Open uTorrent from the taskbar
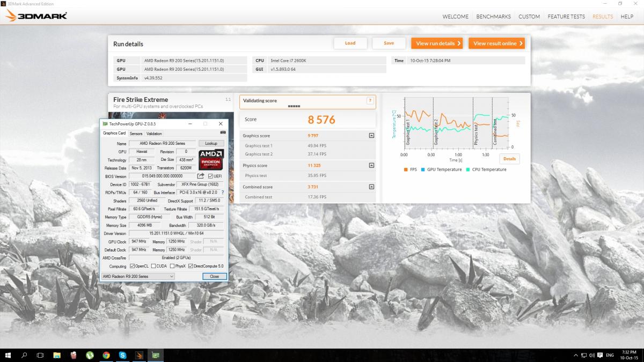This screenshot has height=362, width=644. click(90, 355)
